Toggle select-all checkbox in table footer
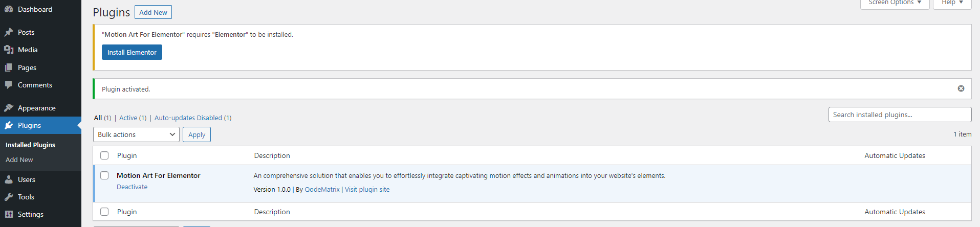 pyautogui.click(x=104, y=212)
